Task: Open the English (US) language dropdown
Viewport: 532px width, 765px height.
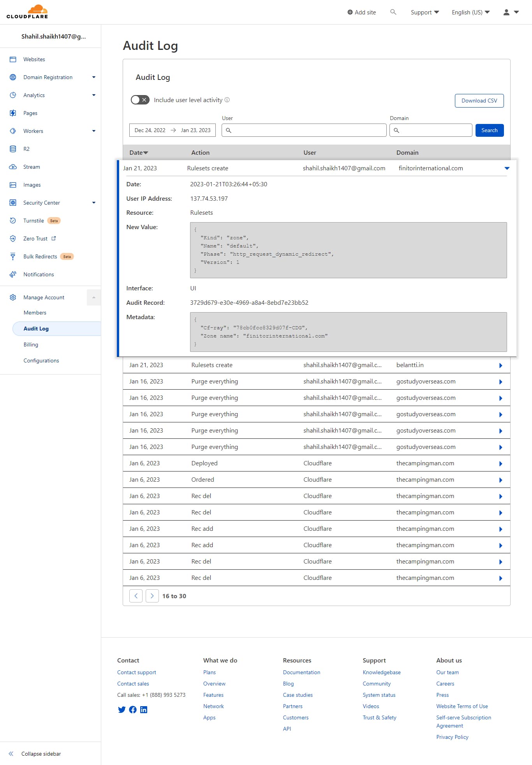Action: (x=471, y=12)
